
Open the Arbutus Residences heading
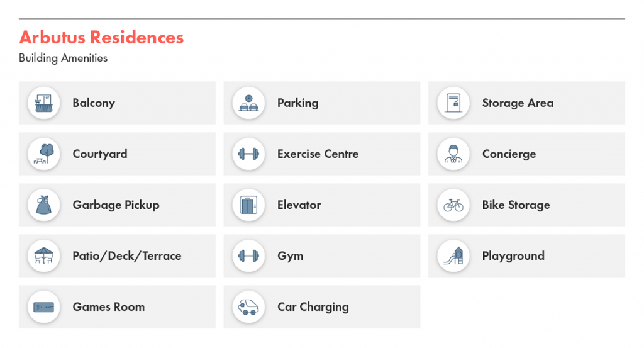click(x=101, y=37)
